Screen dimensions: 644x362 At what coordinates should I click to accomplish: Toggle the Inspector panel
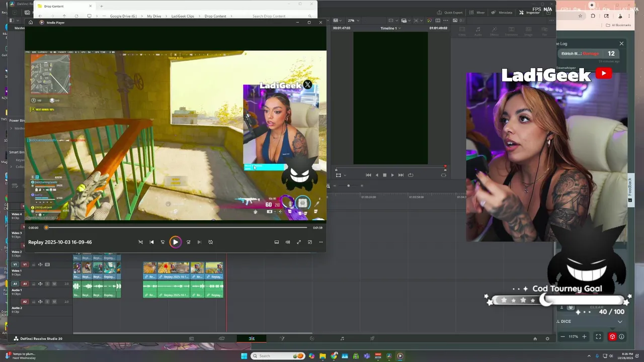tap(529, 13)
